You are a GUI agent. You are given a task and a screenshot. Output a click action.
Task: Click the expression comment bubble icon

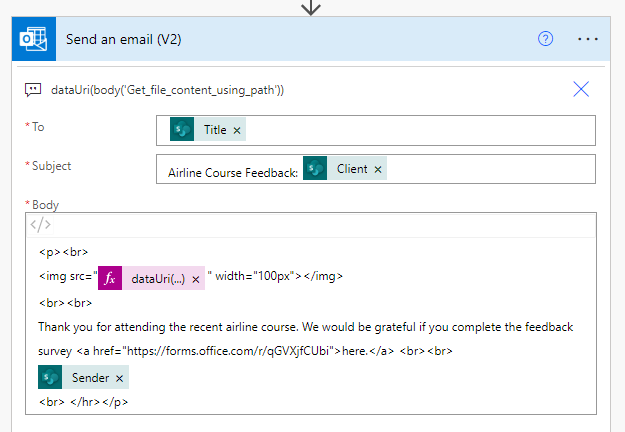33,90
